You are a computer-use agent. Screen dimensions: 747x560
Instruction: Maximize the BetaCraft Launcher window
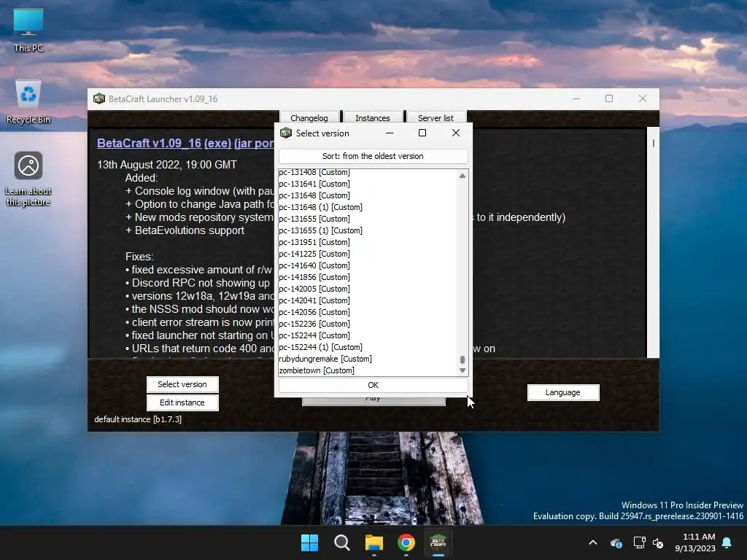pyautogui.click(x=609, y=98)
